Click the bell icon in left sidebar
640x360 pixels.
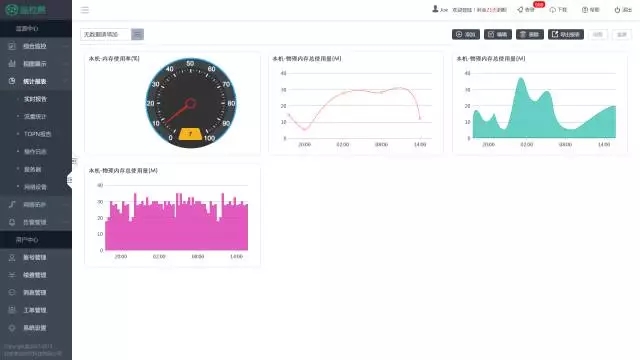[x=12, y=222]
